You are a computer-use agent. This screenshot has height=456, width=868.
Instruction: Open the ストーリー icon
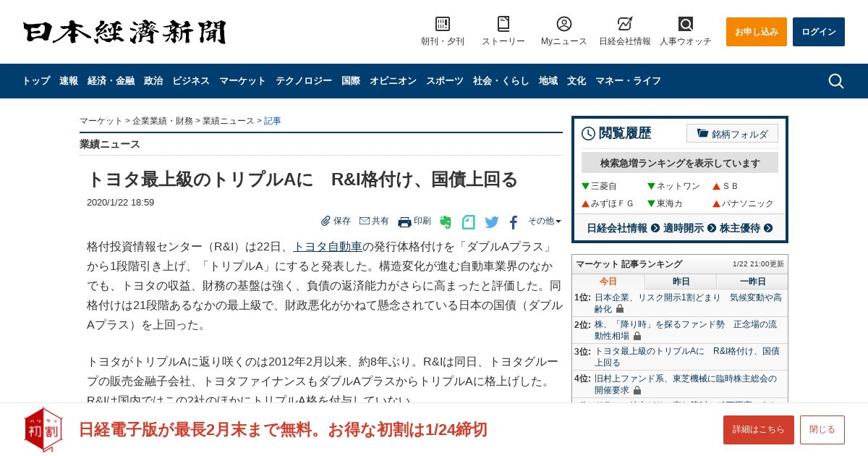pos(503,24)
